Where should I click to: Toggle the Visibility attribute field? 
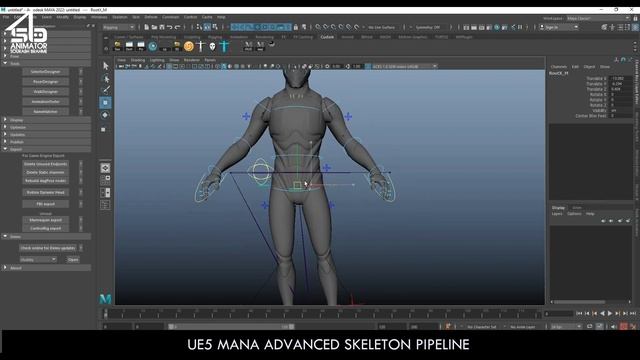(620, 111)
